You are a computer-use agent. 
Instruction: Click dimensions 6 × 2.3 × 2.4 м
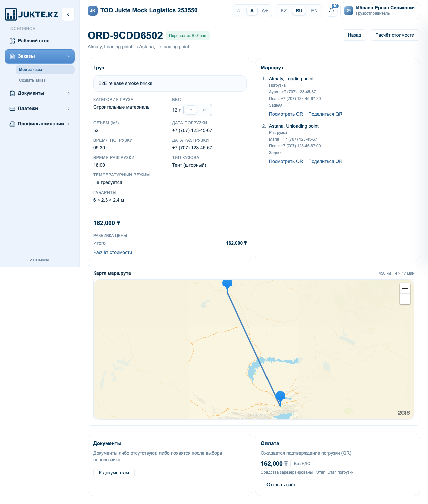(x=109, y=200)
